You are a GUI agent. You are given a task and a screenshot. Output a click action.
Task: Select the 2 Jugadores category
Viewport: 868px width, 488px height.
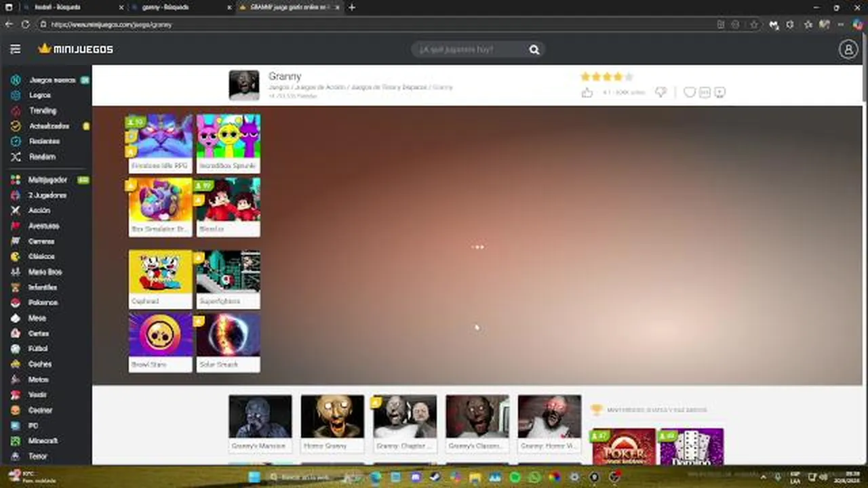[47, 195]
